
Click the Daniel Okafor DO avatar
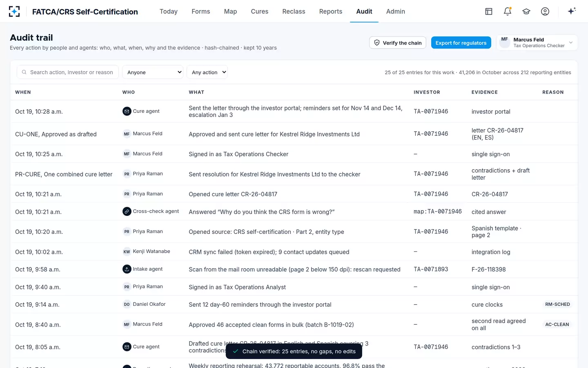click(x=127, y=304)
